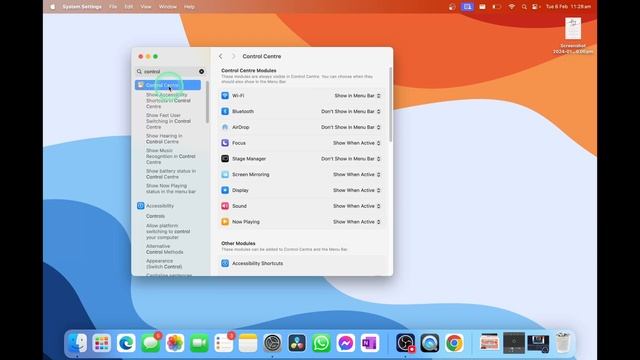Select the Screenshot file on desktop
This screenshot has height=360, width=640.
[573, 36]
